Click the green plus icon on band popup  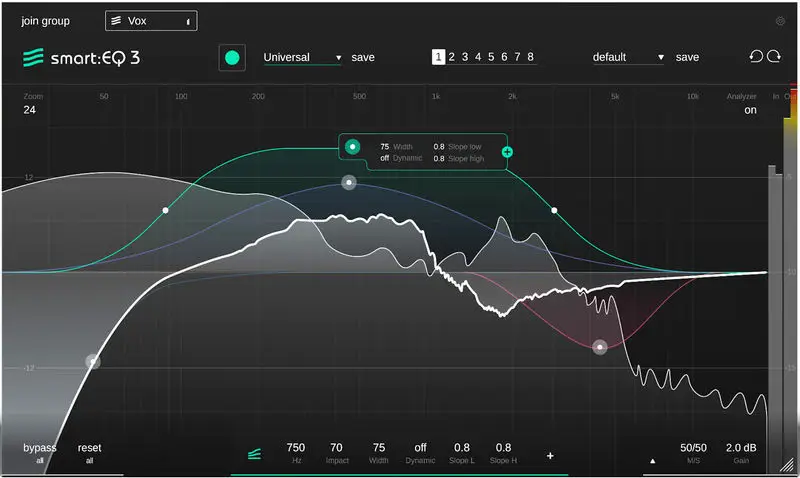point(507,152)
